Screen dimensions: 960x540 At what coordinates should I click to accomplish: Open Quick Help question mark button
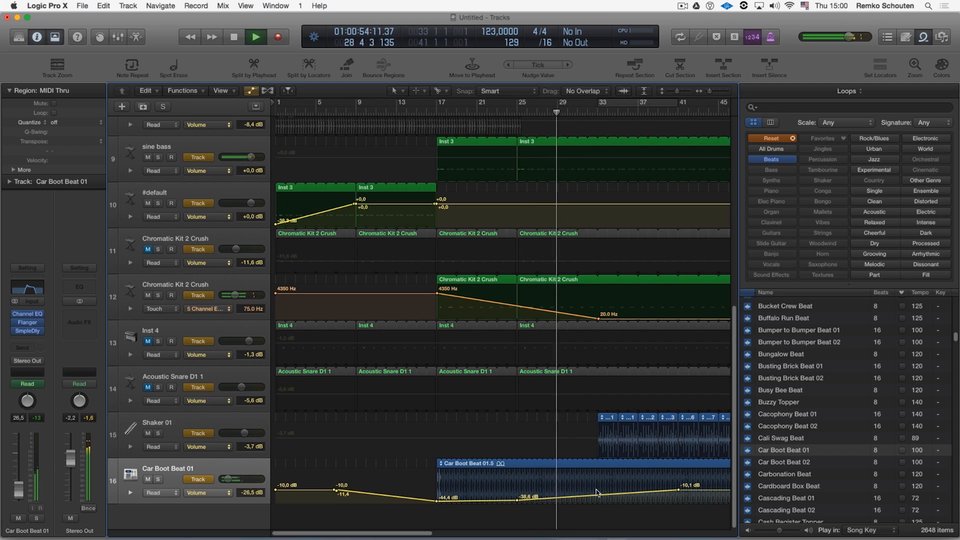[x=77, y=37]
